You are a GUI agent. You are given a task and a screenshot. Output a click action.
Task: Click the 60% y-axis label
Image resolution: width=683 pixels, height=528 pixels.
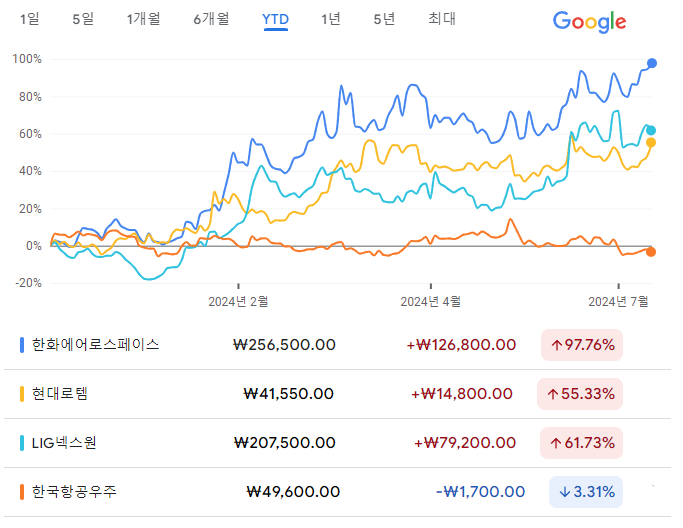pos(30,134)
